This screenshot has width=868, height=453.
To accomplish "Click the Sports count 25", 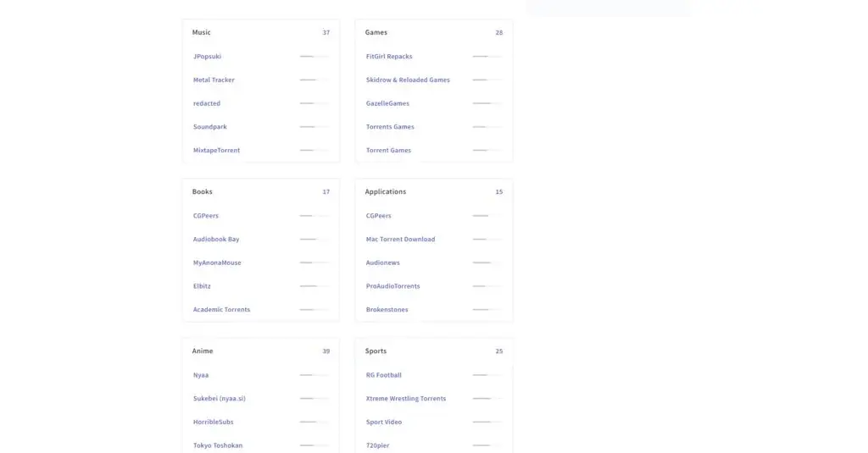I will coord(498,351).
